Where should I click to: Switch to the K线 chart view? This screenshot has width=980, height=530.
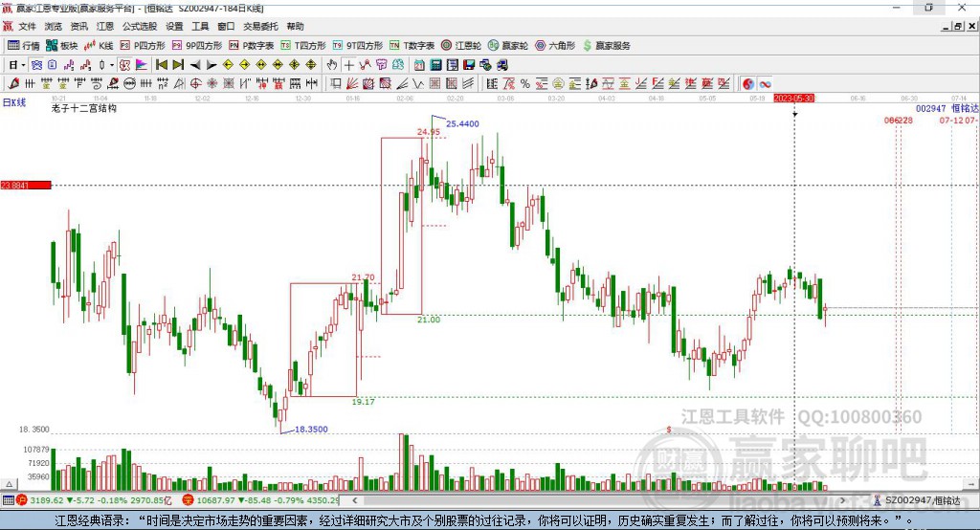(99, 46)
